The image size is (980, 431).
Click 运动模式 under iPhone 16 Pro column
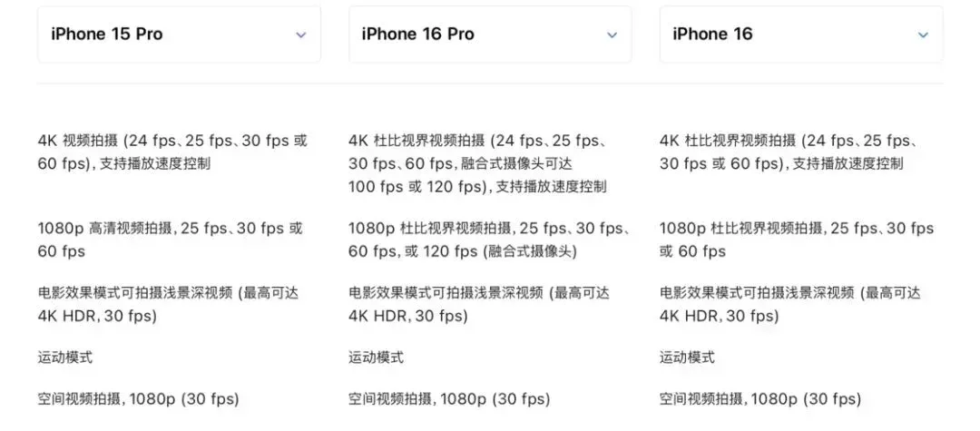coord(377,358)
